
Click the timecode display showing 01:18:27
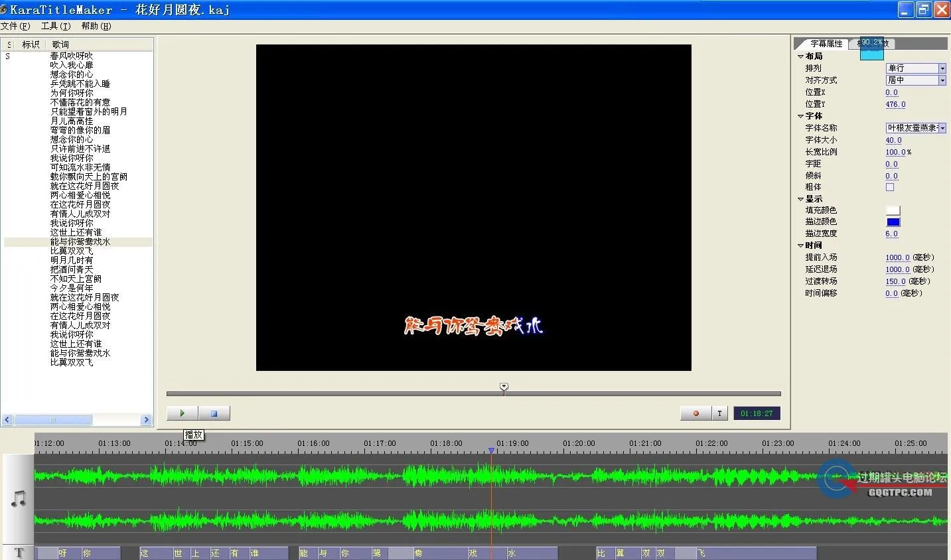[757, 413]
